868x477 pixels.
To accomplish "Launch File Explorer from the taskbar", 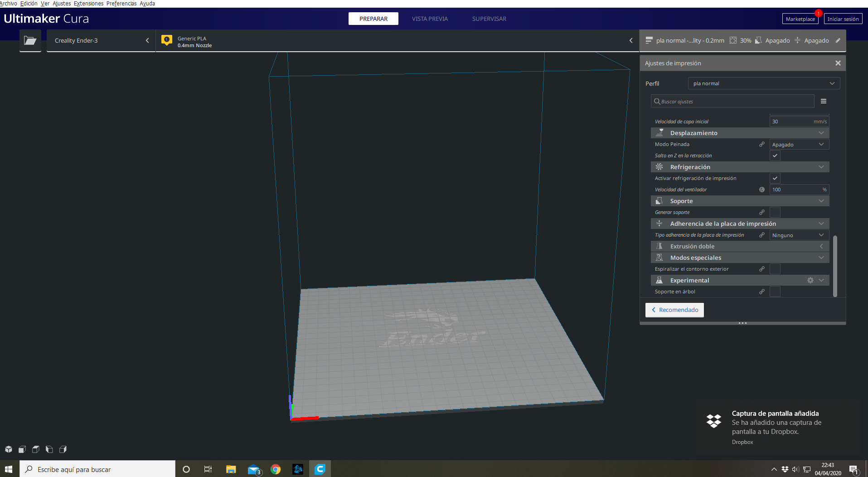I will click(231, 469).
